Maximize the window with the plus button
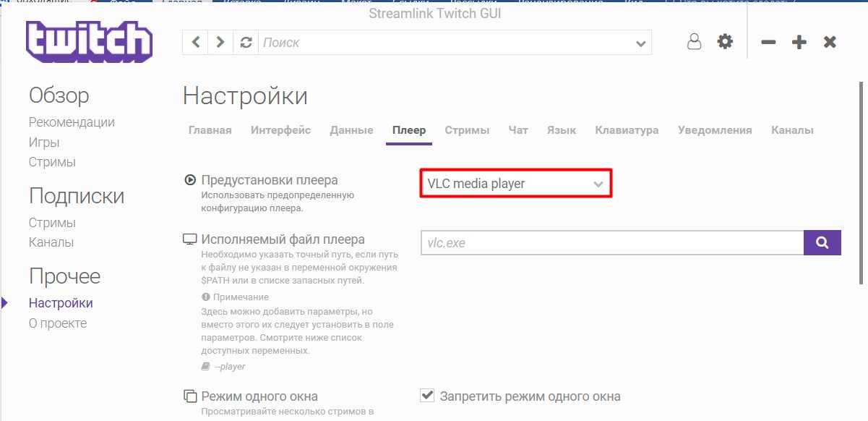Image resolution: width=868 pixels, height=421 pixels. point(799,42)
